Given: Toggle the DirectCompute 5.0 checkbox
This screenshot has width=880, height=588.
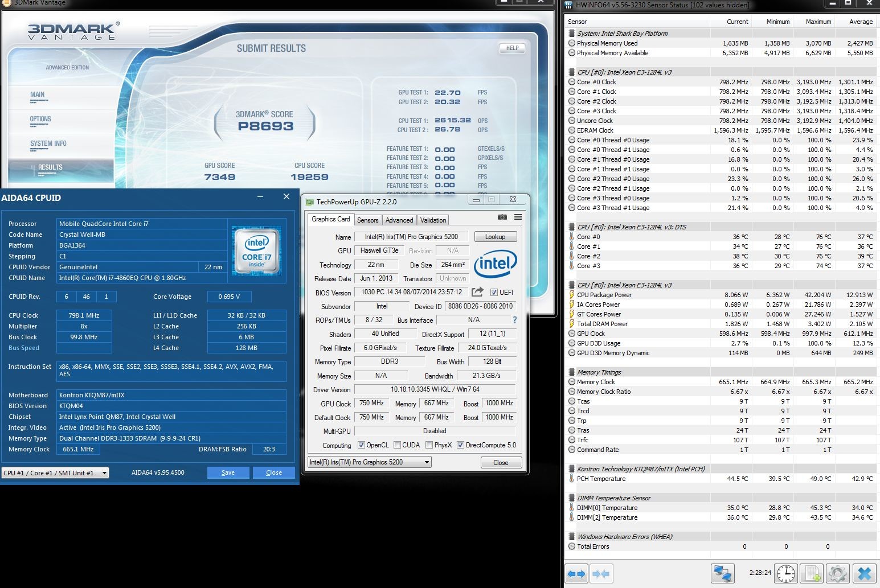Looking at the screenshot, I should click(460, 445).
